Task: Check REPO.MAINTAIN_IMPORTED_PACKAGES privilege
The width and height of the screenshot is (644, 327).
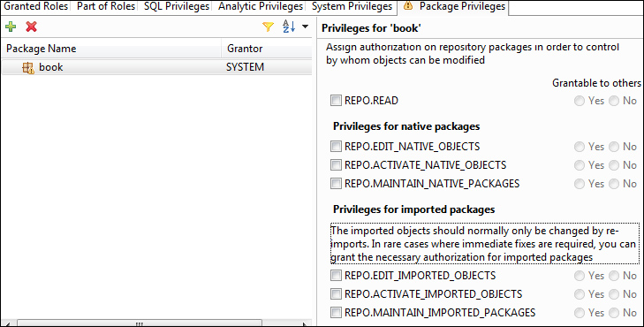Action: 336,312
